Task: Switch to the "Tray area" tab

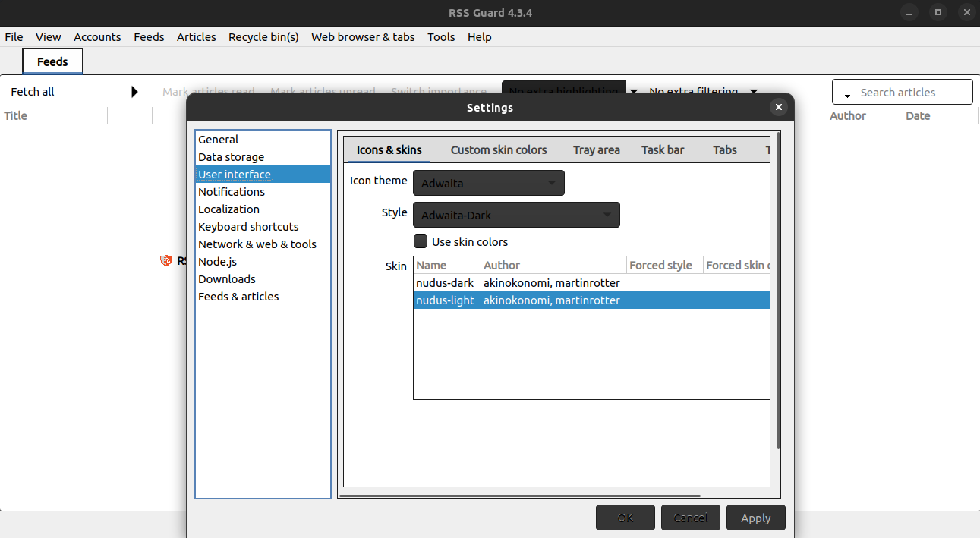Action: coord(596,149)
